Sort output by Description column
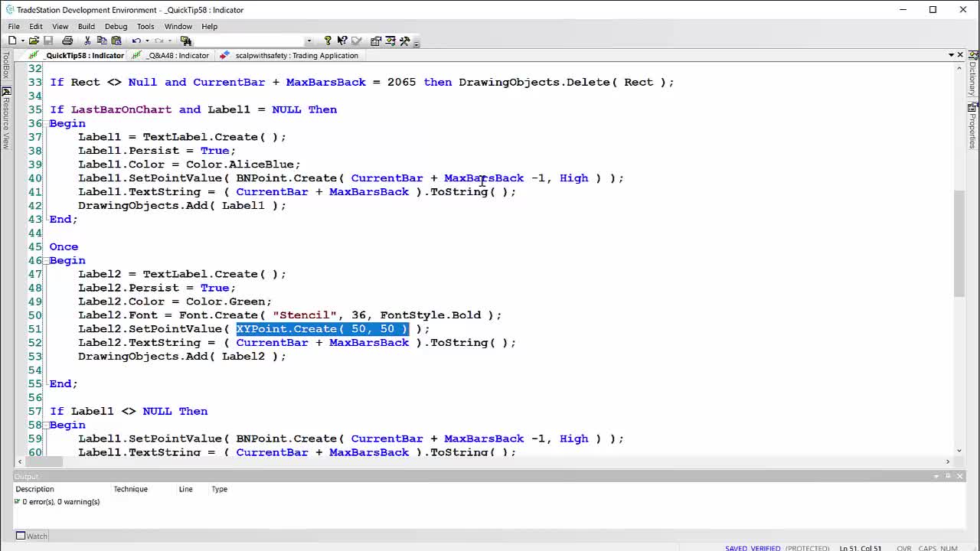Screen dimensions: 980x551 click(34, 489)
